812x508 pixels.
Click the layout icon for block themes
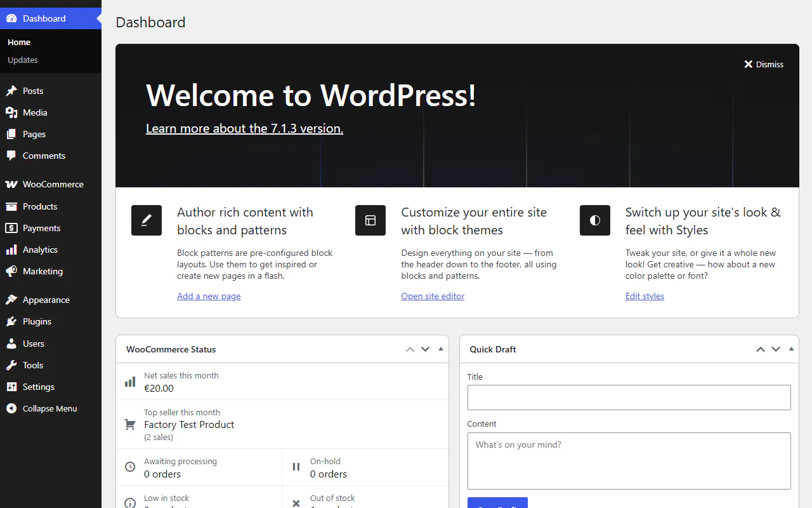pyautogui.click(x=370, y=220)
